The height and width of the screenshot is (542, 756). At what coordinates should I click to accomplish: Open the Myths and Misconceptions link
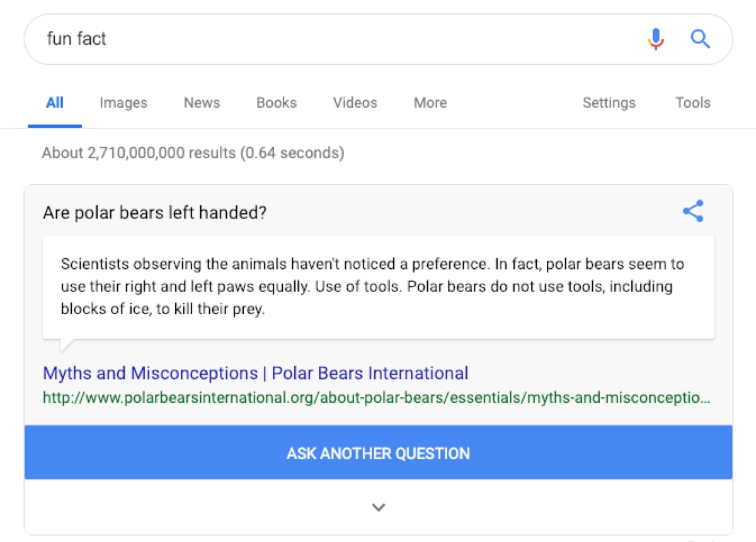255,373
